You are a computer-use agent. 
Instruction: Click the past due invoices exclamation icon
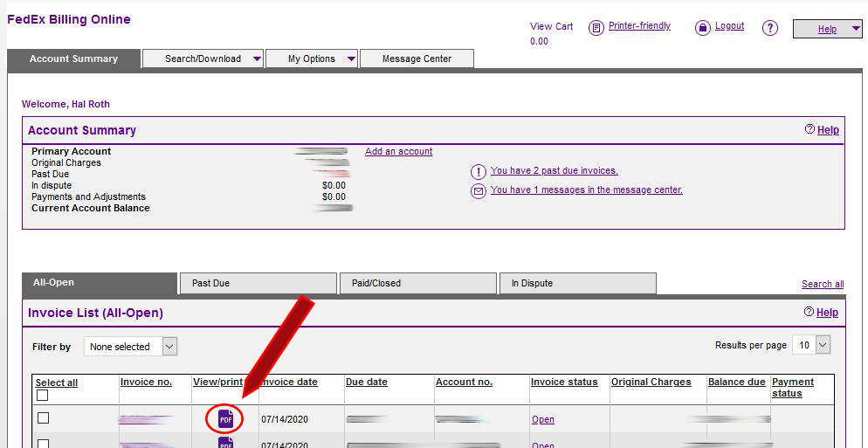[478, 172]
